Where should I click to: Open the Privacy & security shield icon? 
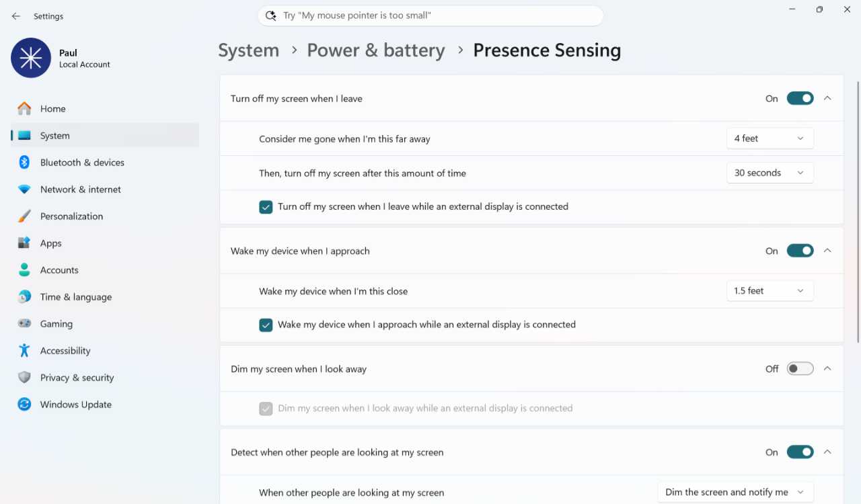tap(24, 378)
